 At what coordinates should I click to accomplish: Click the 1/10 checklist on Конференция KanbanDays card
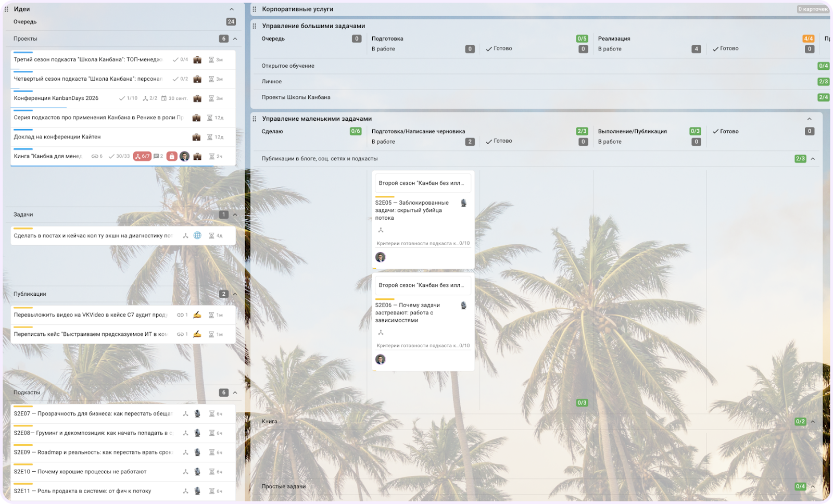click(x=128, y=98)
